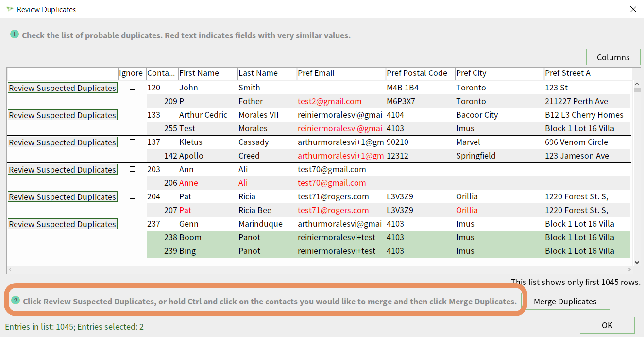Sort by Pref Postal Code header
Screen dimensions: 644x337
pos(420,73)
